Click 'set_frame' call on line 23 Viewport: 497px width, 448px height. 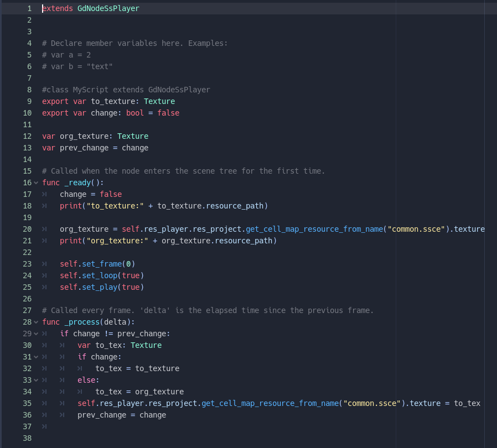tap(102, 264)
